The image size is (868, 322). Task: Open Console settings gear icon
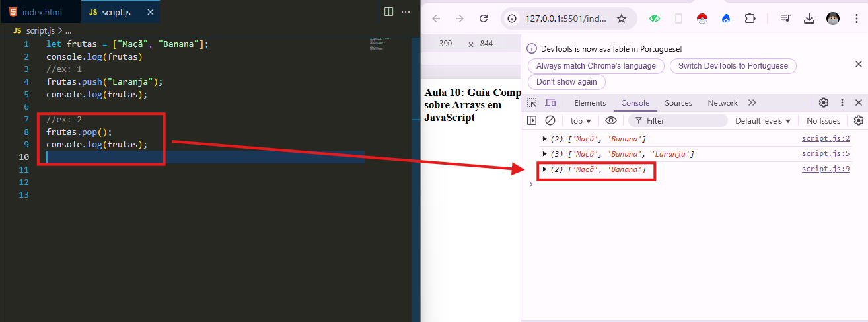tap(858, 120)
